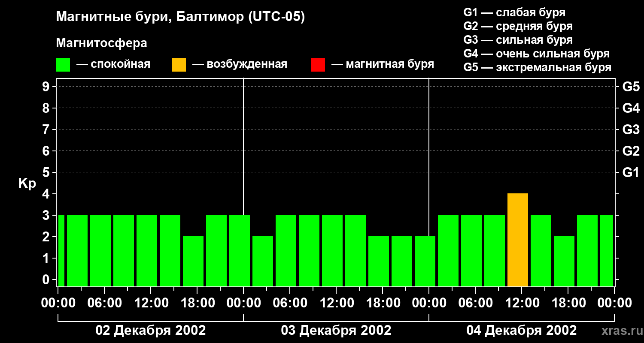Select the orange 'возбужденная' legend swatch
Viewport: 644px width, 343px height.
point(179,65)
